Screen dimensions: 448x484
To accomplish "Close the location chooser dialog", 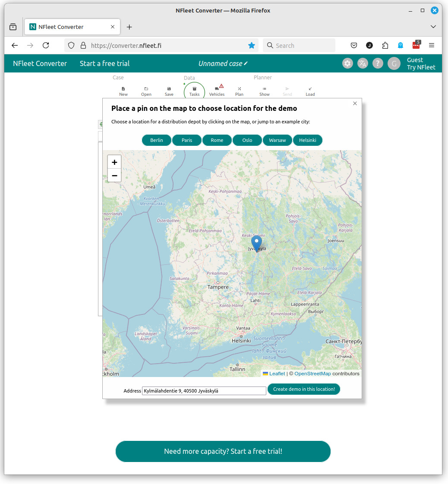I will (x=355, y=104).
